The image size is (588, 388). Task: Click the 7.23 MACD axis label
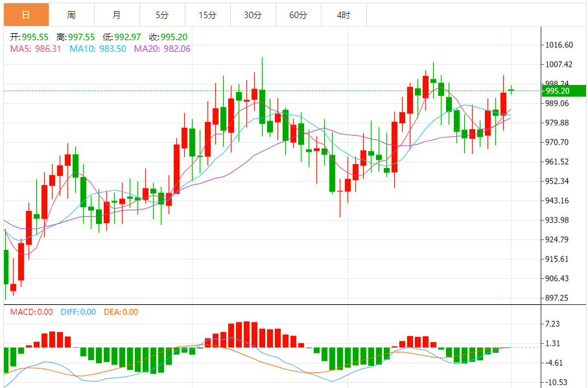[552, 324]
